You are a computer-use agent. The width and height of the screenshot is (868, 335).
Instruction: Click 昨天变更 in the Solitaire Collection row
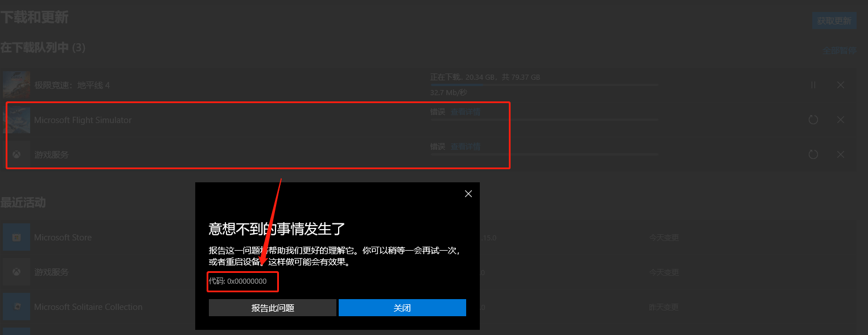tap(664, 307)
